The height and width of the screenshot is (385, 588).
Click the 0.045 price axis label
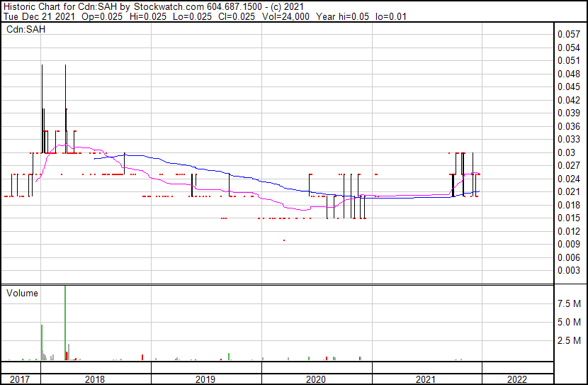(568, 87)
